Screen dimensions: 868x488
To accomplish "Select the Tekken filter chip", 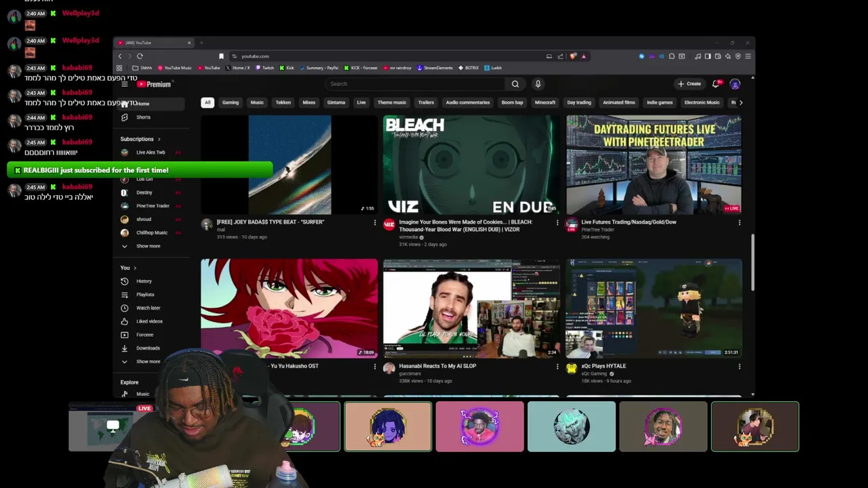I will pyautogui.click(x=283, y=102).
